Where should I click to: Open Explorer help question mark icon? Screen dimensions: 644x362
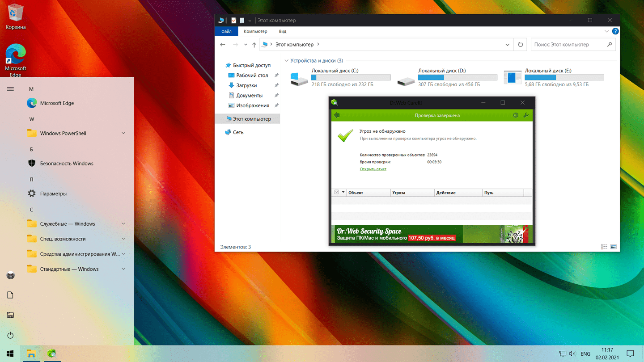pyautogui.click(x=615, y=31)
